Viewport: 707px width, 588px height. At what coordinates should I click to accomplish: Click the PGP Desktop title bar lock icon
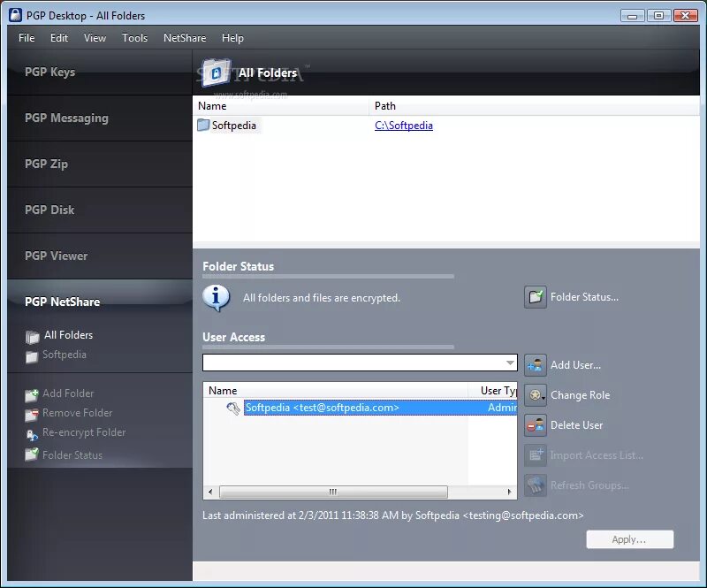click(x=15, y=15)
